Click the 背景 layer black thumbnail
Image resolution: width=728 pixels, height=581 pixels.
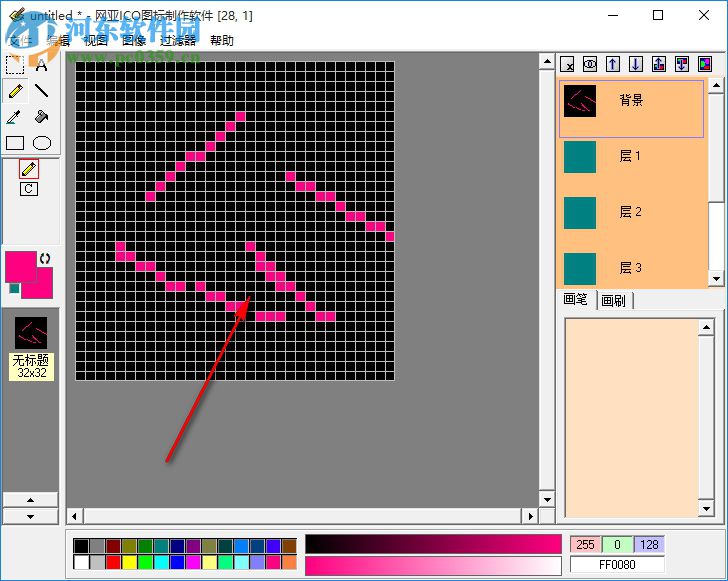(x=580, y=101)
